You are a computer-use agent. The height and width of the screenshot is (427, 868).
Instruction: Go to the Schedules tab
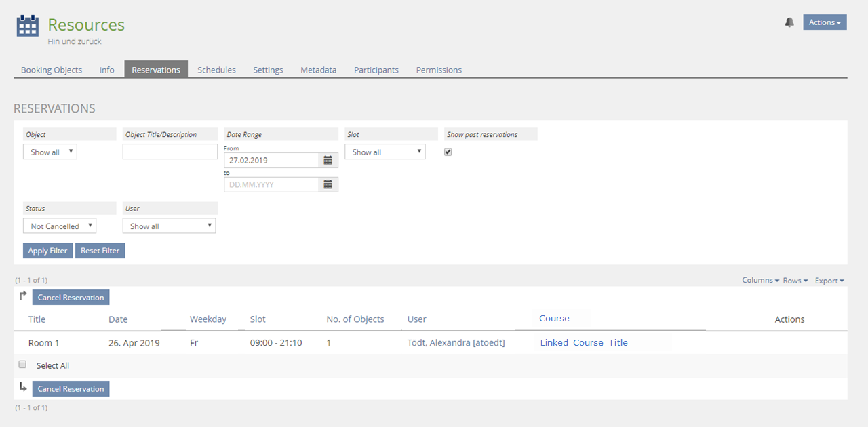(x=216, y=70)
